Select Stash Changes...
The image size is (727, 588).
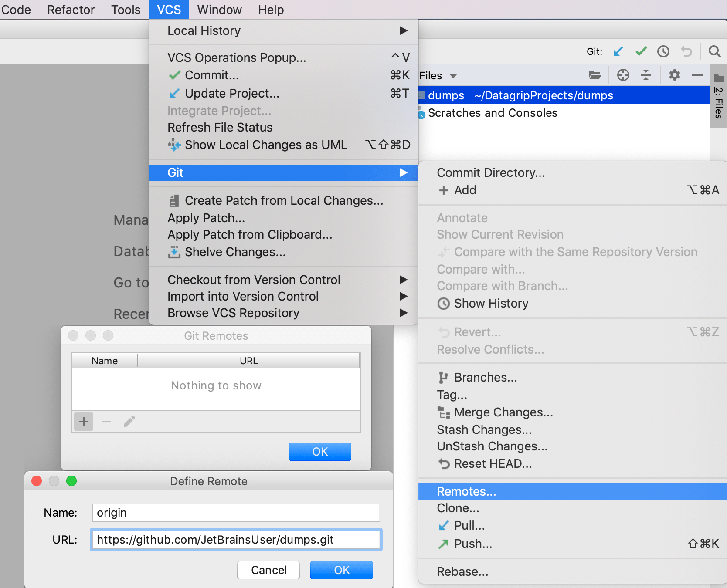click(x=572, y=429)
